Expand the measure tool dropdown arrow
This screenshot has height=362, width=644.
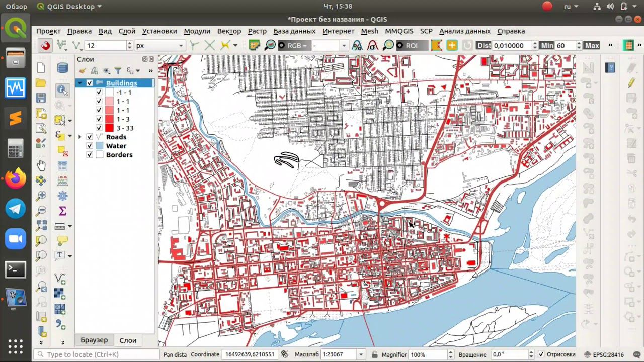[70, 226]
